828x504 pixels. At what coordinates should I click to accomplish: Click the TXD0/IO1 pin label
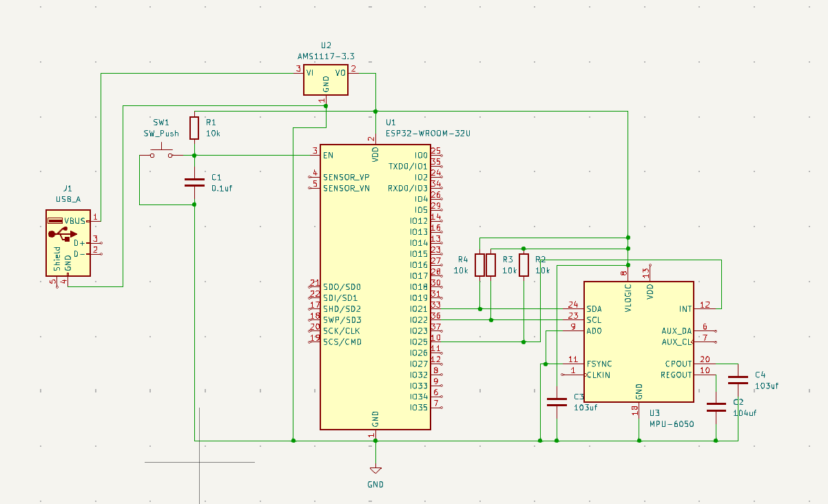[408, 167]
